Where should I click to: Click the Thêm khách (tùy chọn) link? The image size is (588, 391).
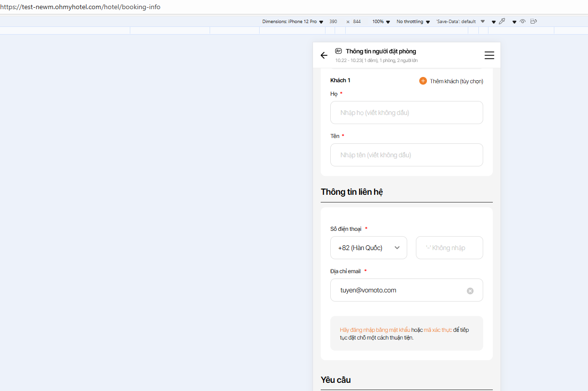tap(456, 81)
